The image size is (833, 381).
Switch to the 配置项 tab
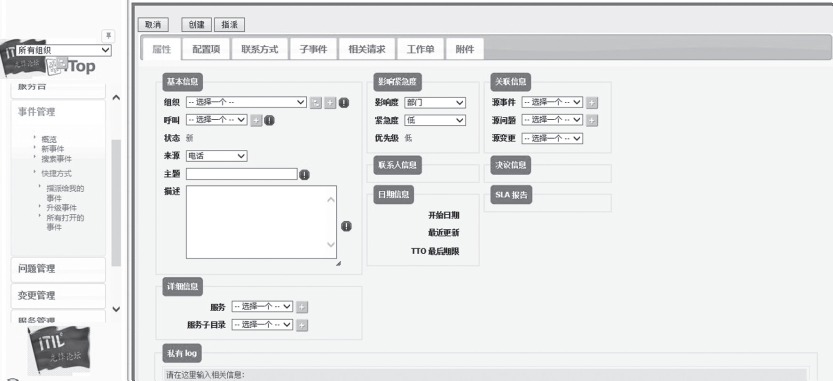tap(206, 49)
